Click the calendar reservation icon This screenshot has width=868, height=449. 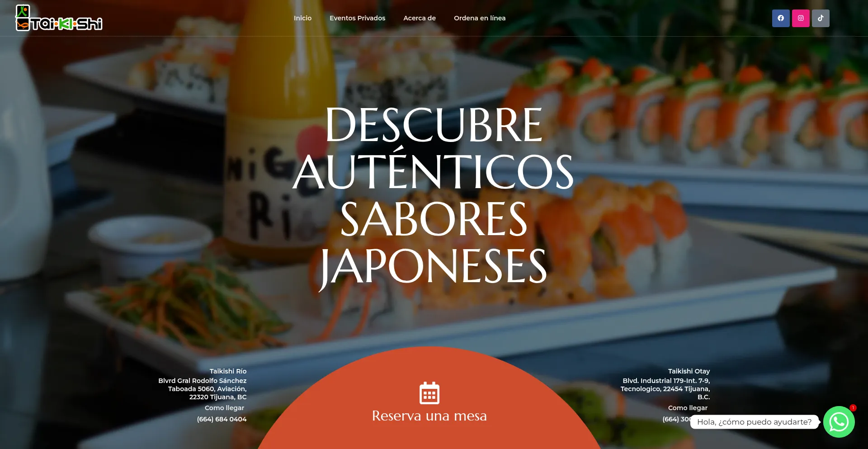pos(429,393)
